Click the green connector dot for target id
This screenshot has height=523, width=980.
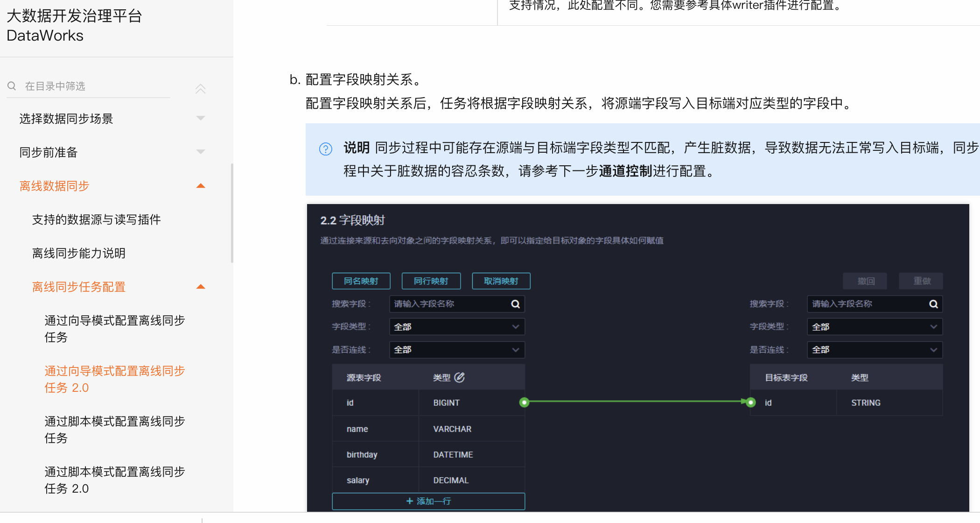point(751,402)
